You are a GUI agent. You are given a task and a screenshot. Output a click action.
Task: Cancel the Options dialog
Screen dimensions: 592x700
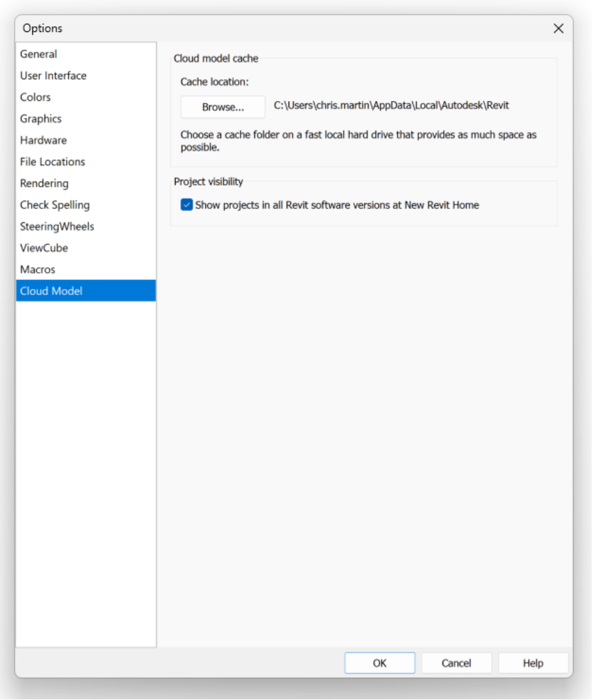456,663
